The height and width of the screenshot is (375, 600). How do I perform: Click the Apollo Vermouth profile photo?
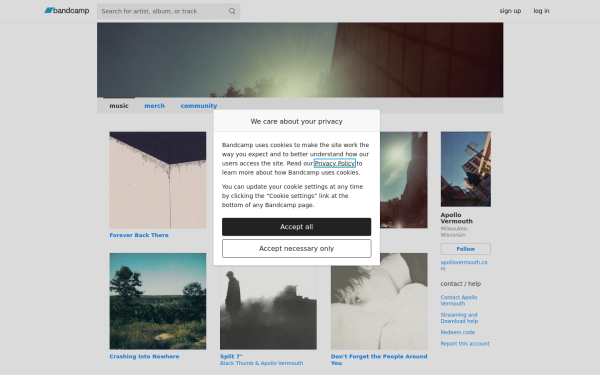pyautogui.click(x=466, y=169)
